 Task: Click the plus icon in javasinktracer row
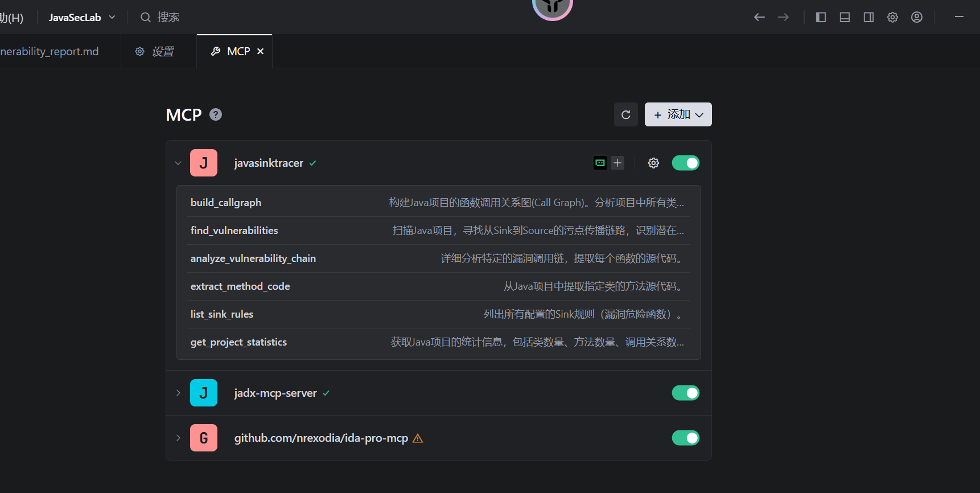pyautogui.click(x=617, y=163)
